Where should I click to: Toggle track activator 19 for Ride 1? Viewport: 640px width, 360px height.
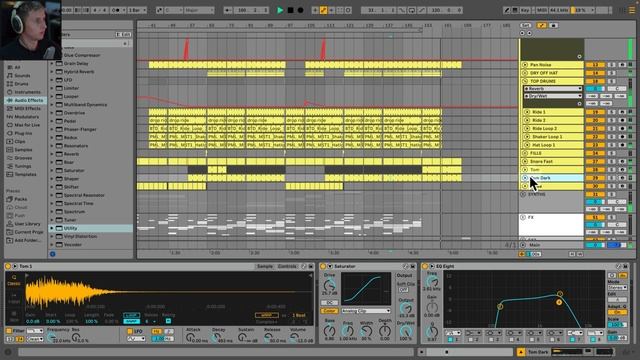(595, 112)
